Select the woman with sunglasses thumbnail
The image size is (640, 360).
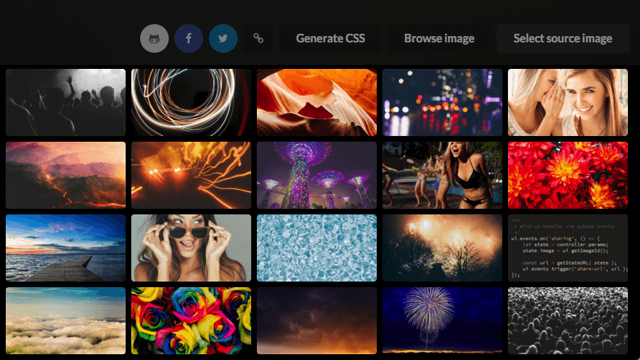[191, 248]
